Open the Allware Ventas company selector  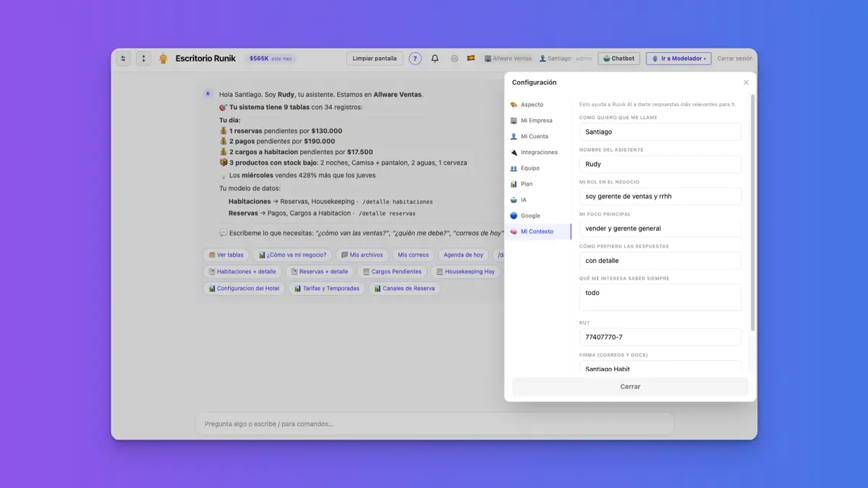click(508, 59)
